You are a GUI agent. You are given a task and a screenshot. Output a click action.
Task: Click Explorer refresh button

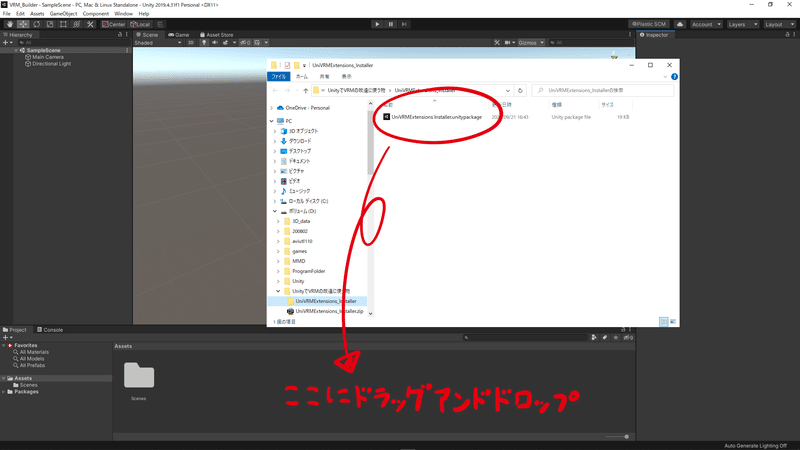point(520,91)
